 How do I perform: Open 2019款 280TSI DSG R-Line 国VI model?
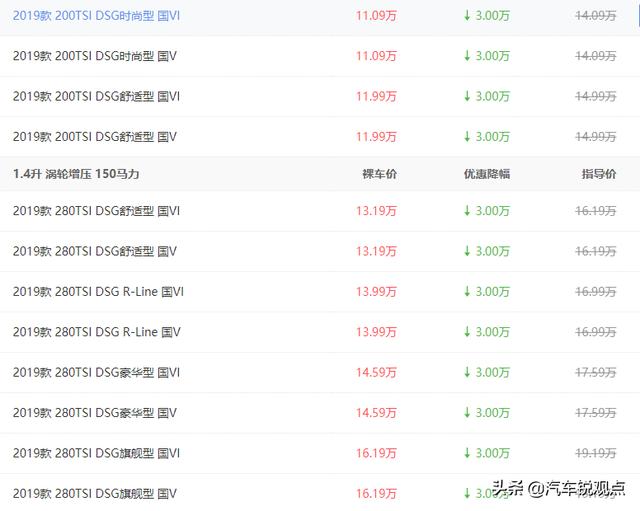98,291
